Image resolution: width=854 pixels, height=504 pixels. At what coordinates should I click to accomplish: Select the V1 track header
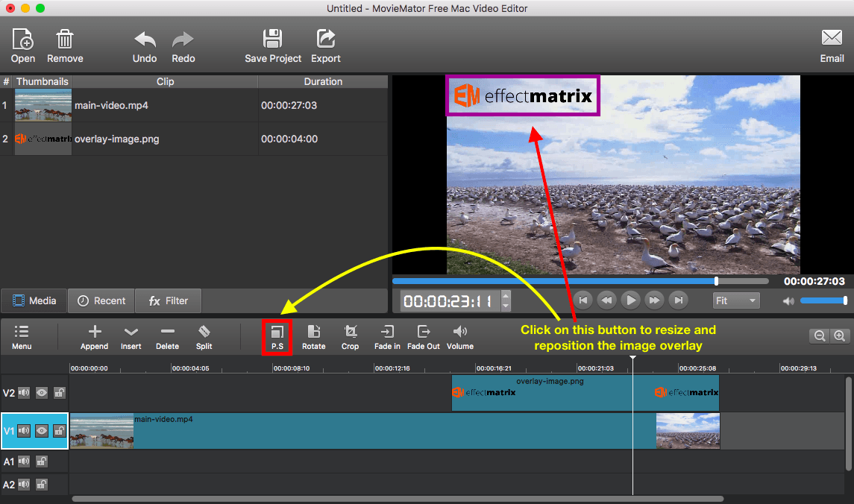pos(35,430)
